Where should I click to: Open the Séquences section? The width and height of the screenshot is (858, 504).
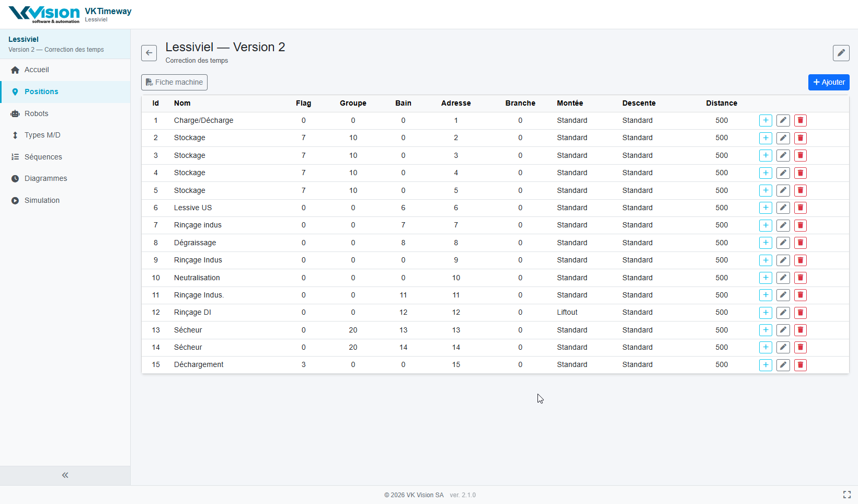pos(43,157)
